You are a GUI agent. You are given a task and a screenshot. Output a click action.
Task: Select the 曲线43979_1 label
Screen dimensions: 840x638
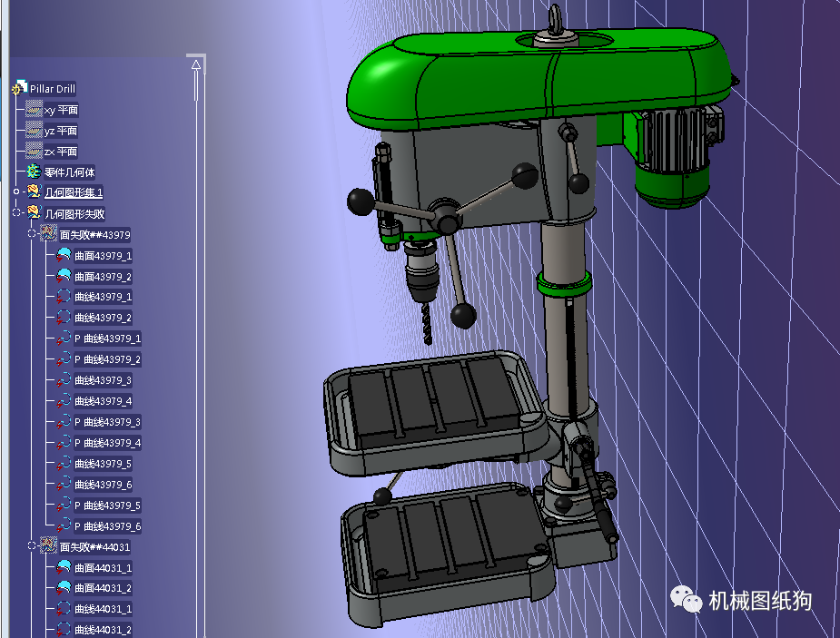pos(103,297)
